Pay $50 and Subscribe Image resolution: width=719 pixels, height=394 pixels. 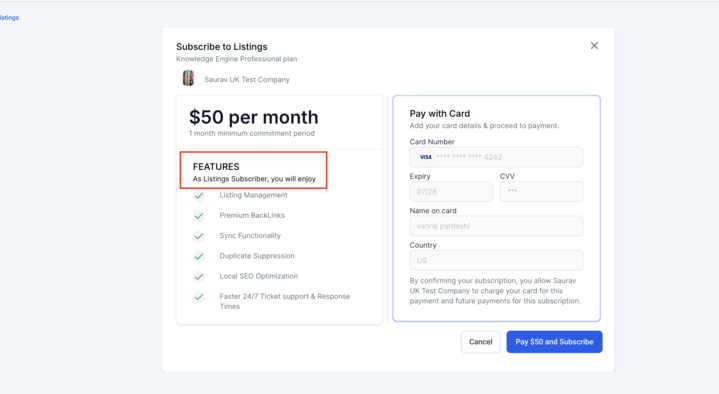pyautogui.click(x=554, y=342)
